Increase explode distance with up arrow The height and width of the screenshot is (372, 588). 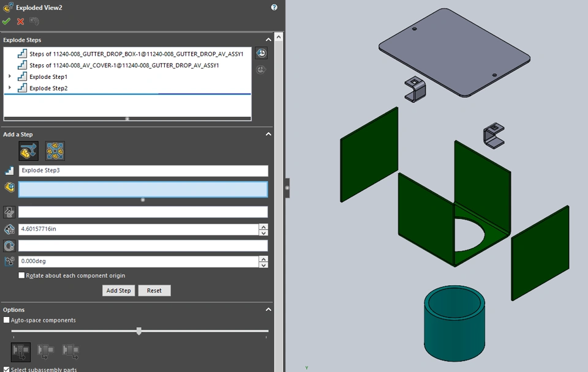263,226
